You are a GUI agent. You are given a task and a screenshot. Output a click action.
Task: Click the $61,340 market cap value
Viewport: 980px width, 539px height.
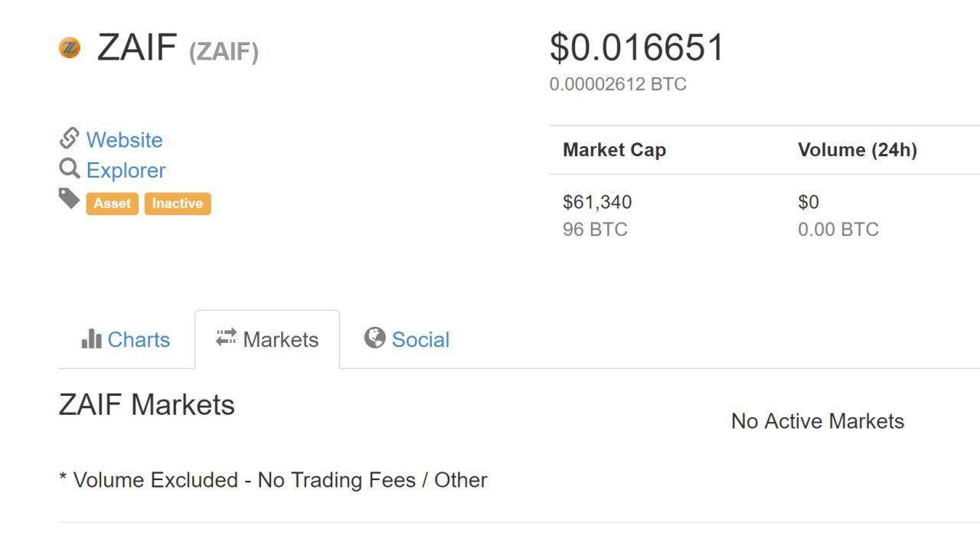click(597, 202)
